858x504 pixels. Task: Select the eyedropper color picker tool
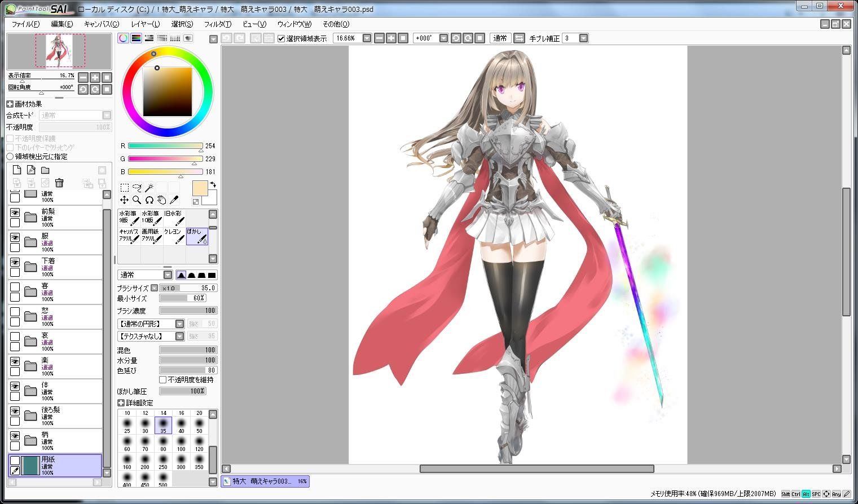click(174, 200)
